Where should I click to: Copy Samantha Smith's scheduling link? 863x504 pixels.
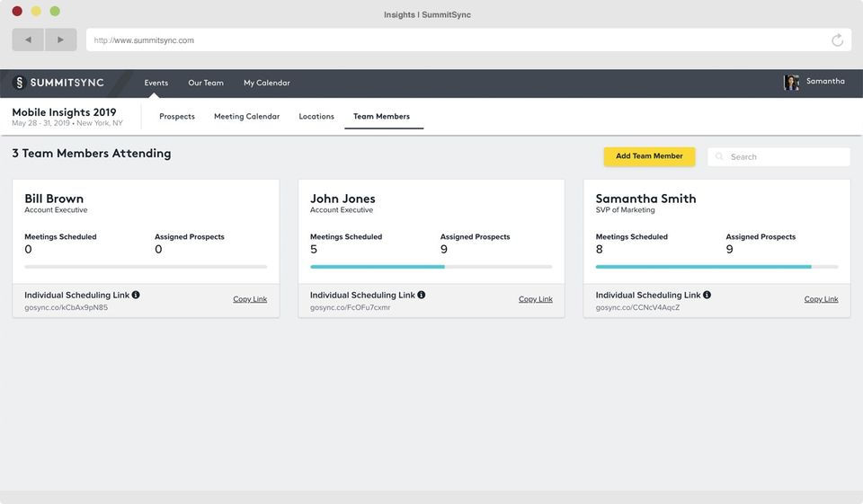[x=821, y=299]
